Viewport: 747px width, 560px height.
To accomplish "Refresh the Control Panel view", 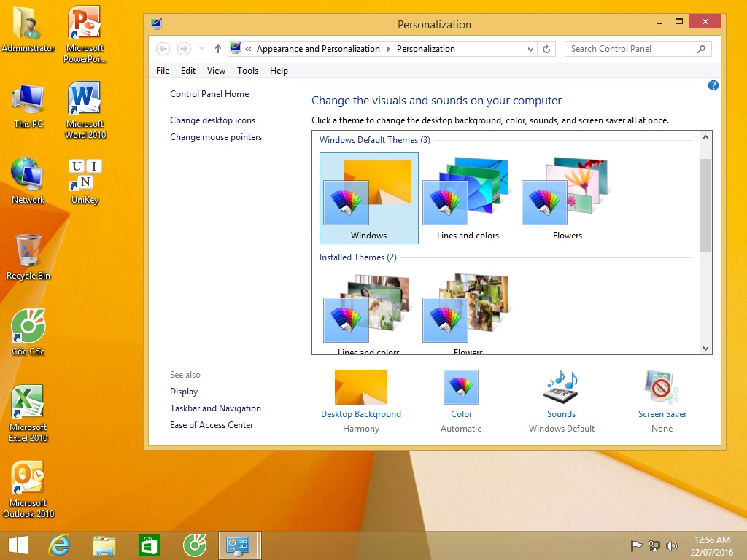I will (546, 49).
